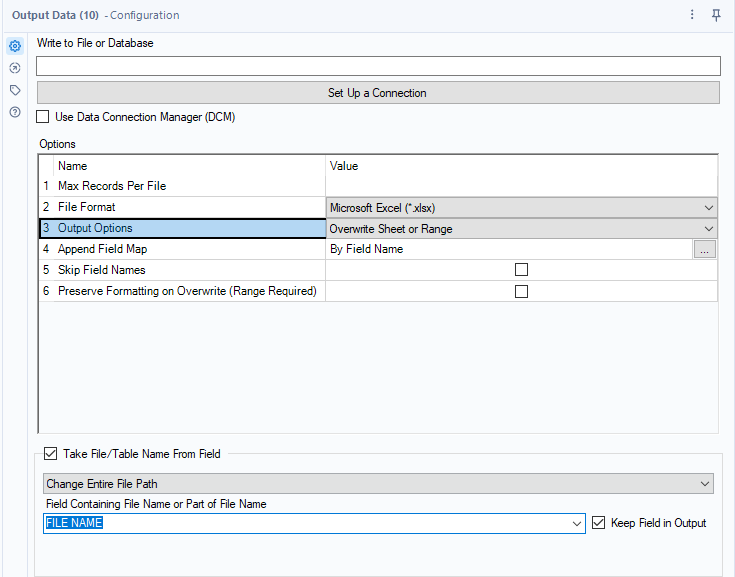Screen dimensions: 735x577
Task: Open the Navigation tab icon in sidebar
Action: point(15,68)
